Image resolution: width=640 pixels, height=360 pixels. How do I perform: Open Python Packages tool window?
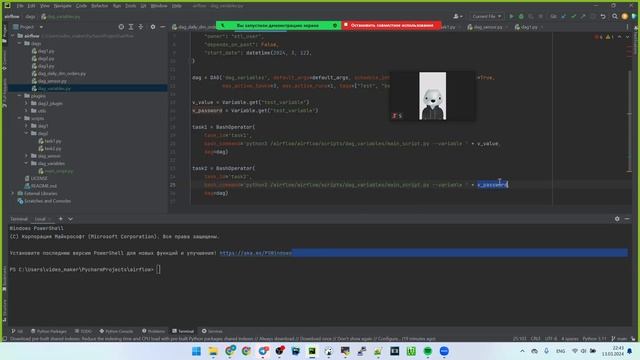tap(49, 331)
